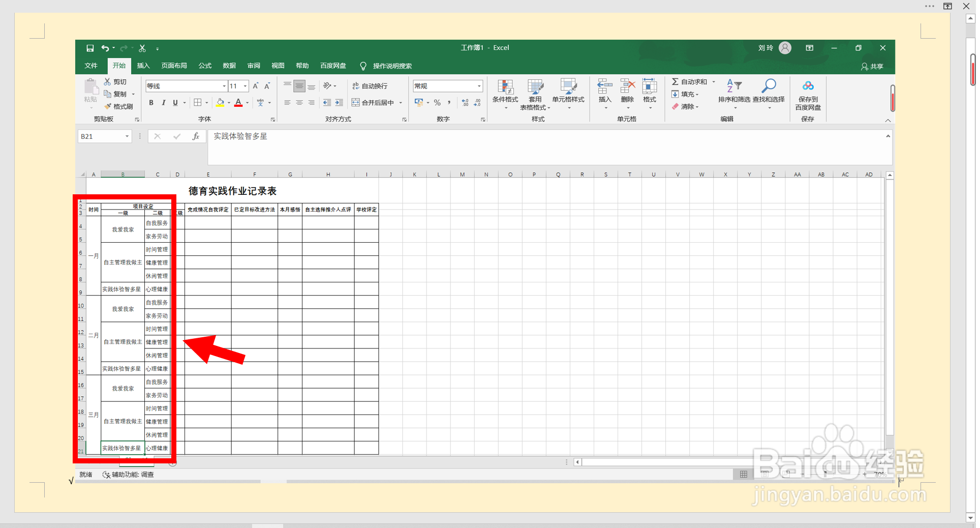Switch to Formulas (公式) tab
This screenshot has height=528, width=980.
(205, 66)
